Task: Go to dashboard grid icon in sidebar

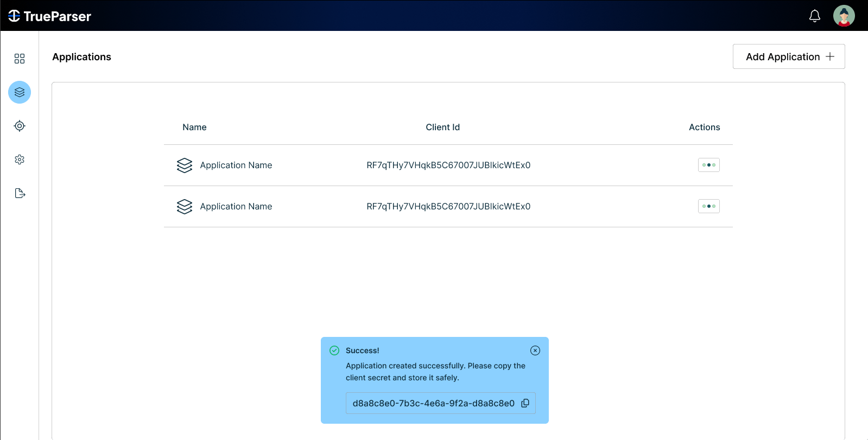Action: [20, 59]
